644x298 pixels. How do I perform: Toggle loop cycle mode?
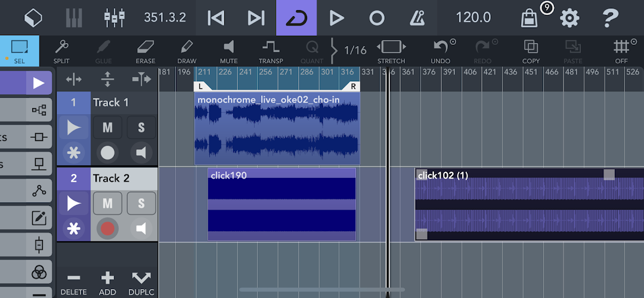296,18
